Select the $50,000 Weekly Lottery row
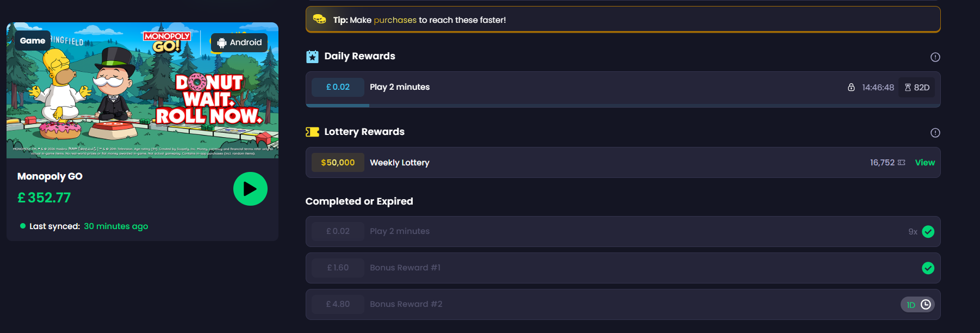The image size is (980, 333). pos(623,163)
